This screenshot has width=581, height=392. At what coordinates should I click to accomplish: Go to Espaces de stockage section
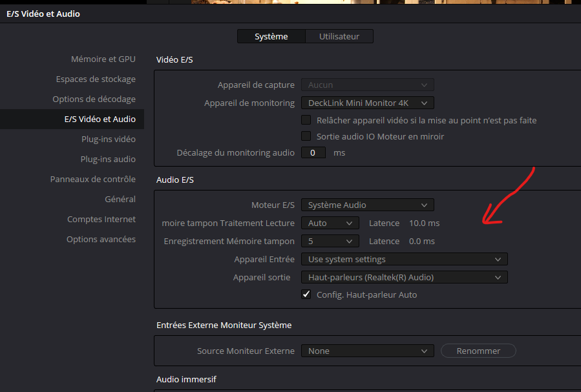point(96,79)
